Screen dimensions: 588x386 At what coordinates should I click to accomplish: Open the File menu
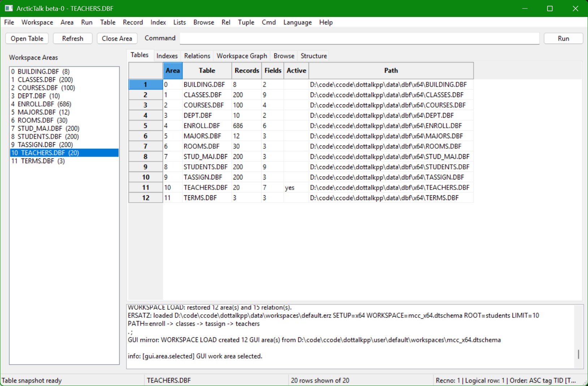pyautogui.click(x=9, y=22)
